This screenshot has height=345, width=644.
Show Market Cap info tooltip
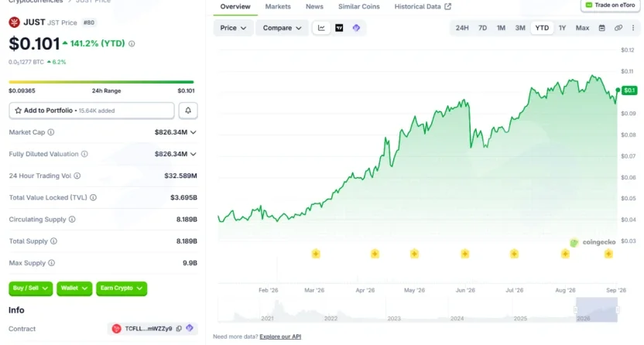coord(51,132)
